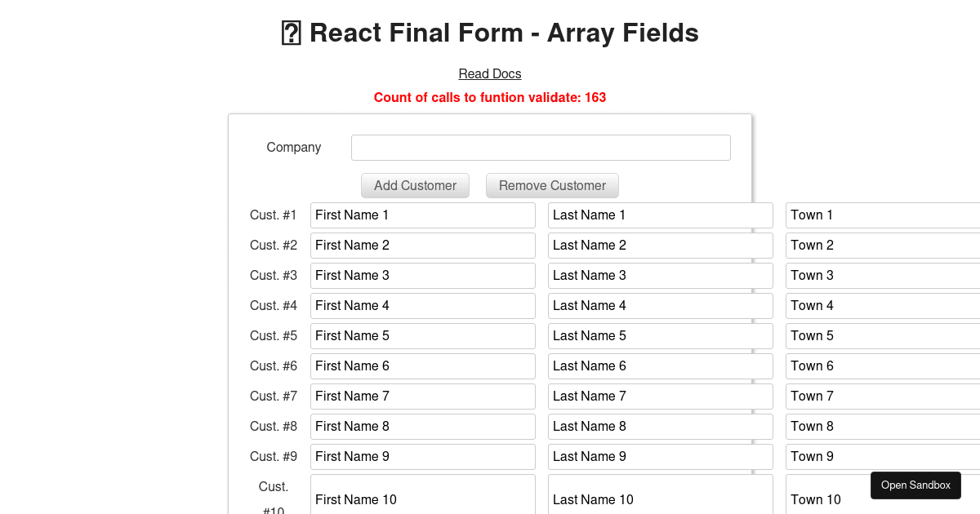Click the Cust. #2 row label
The width and height of the screenshot is (980, 514).
(x=274, y=246)
